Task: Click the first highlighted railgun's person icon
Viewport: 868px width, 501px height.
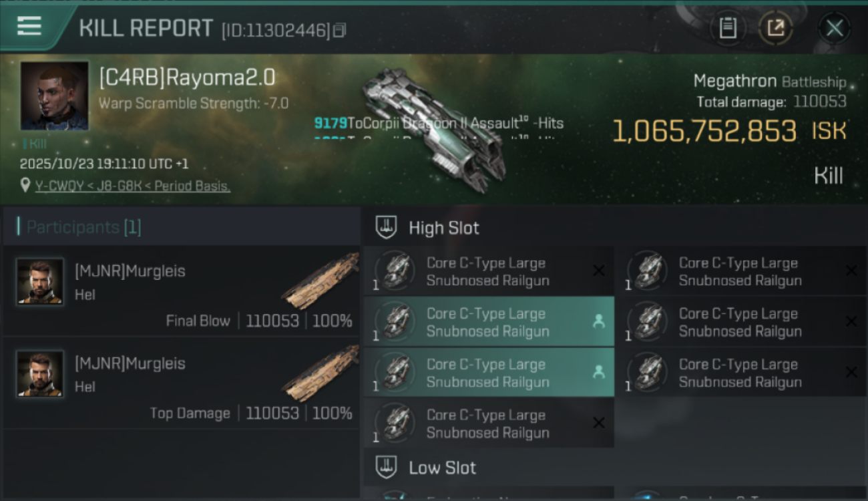Action: (x=599, y=321)
